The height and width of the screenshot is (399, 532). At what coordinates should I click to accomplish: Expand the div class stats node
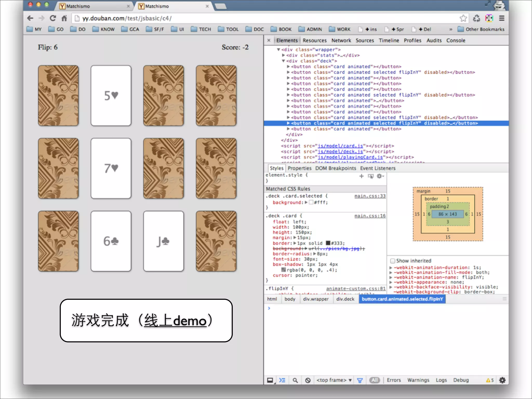283,55
